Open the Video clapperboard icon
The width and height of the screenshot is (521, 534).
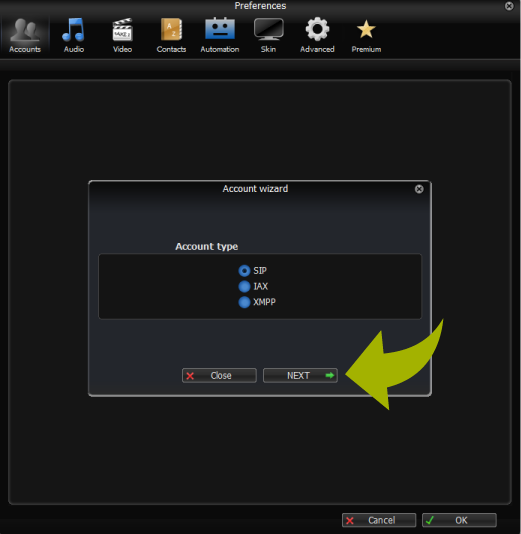coord(122,30)
